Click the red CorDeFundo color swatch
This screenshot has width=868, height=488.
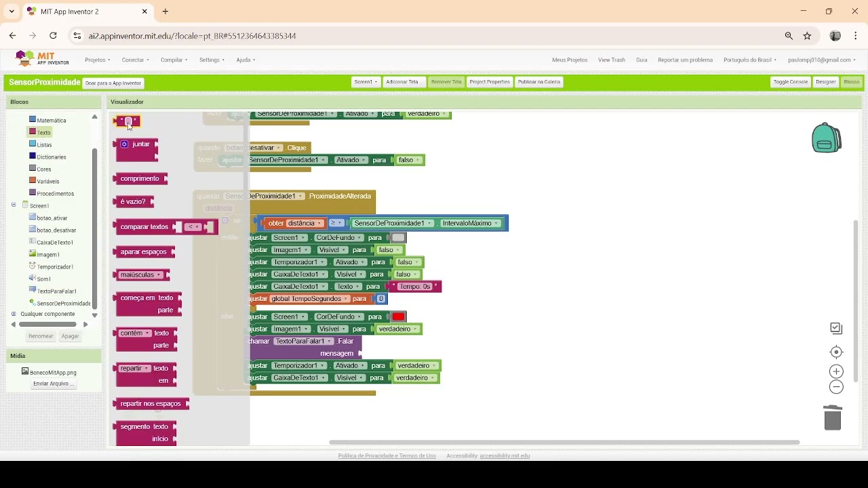[x=398, y=317]
